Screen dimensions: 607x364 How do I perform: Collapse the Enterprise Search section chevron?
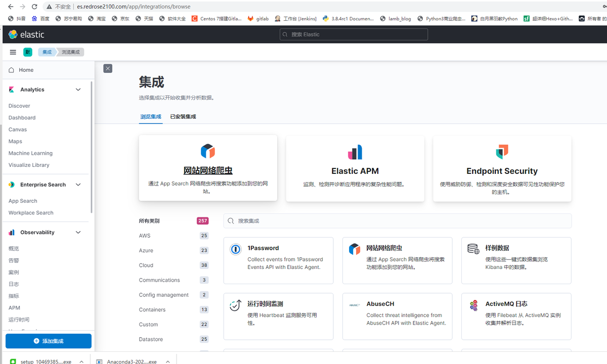point(78,185)
